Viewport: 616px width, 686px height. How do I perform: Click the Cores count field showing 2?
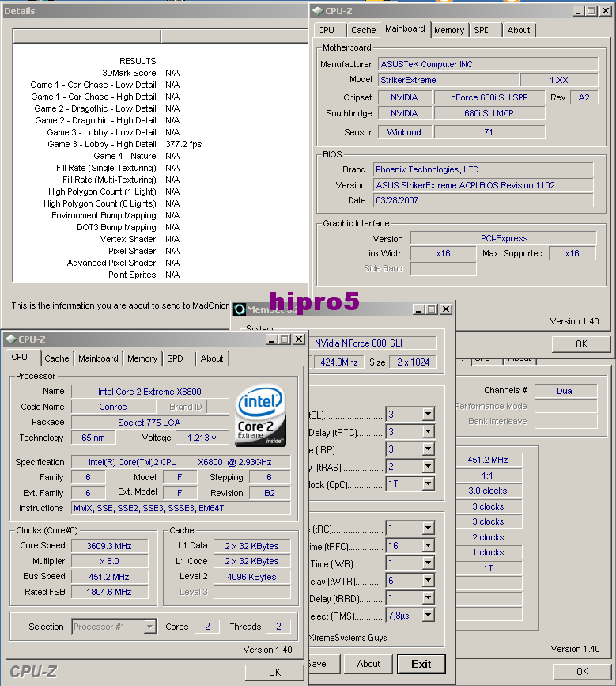207,627
